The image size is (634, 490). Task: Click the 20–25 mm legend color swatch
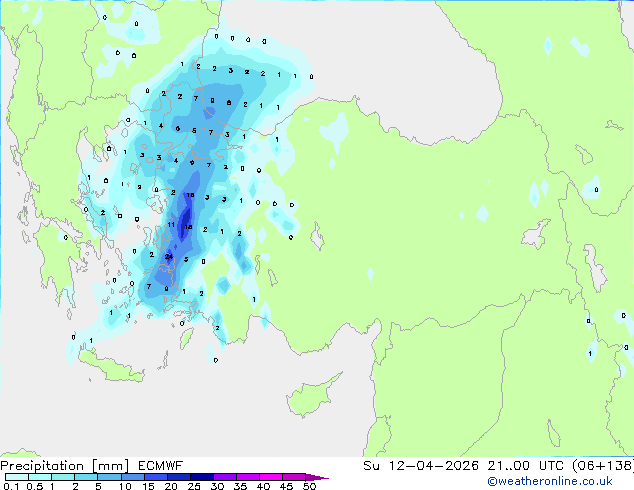pyautogui.click(x=179, y=477)
